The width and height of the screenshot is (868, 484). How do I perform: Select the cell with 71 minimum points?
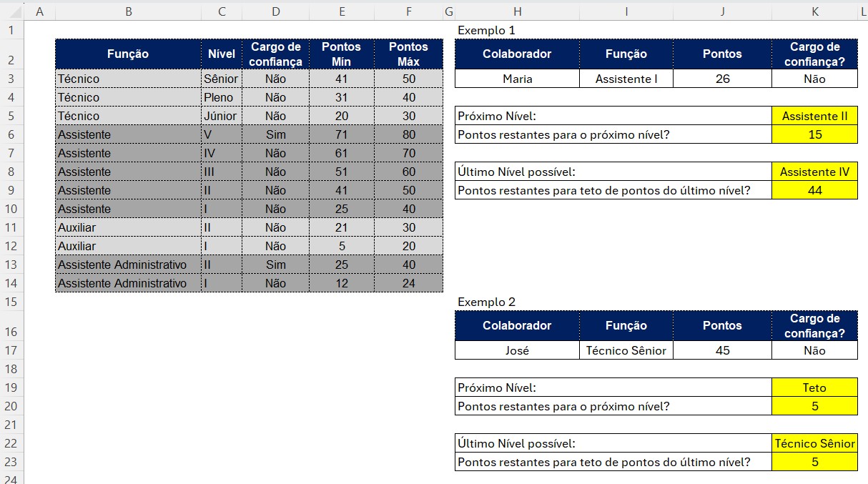(x=342, y=134)
